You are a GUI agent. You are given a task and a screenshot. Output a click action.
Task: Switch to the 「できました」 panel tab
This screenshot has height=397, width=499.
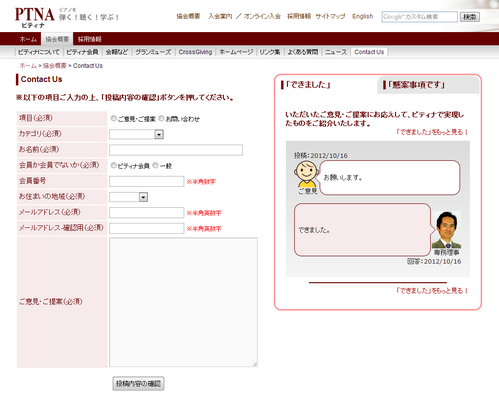coord(306,85)
